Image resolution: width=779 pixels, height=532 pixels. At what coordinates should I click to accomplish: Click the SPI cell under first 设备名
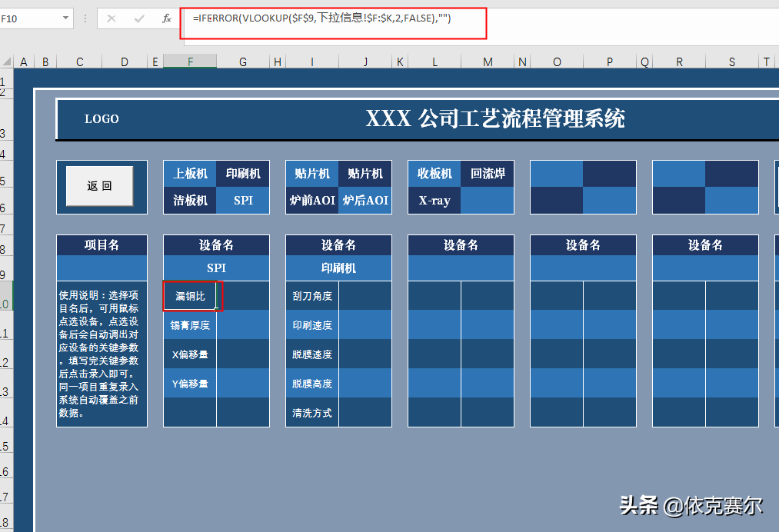216,268
